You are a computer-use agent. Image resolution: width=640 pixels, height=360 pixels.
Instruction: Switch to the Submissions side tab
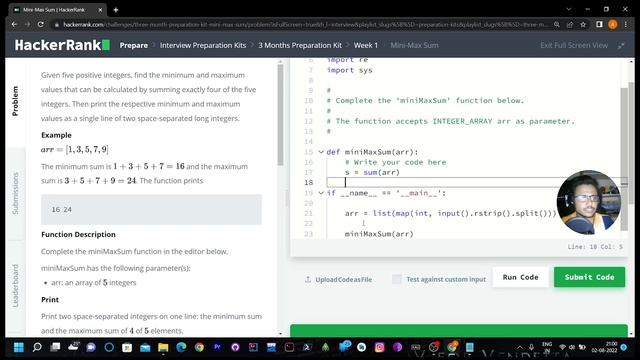tap(16, 193)
